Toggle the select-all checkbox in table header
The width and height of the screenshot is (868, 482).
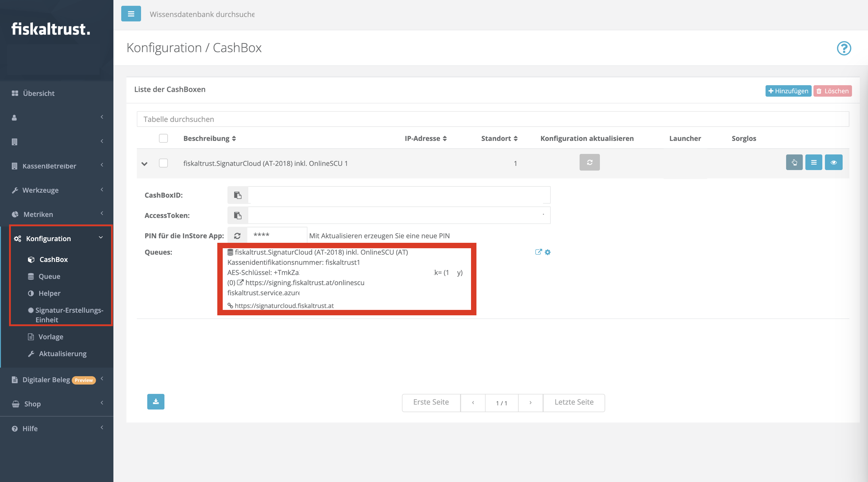point(163,138)
